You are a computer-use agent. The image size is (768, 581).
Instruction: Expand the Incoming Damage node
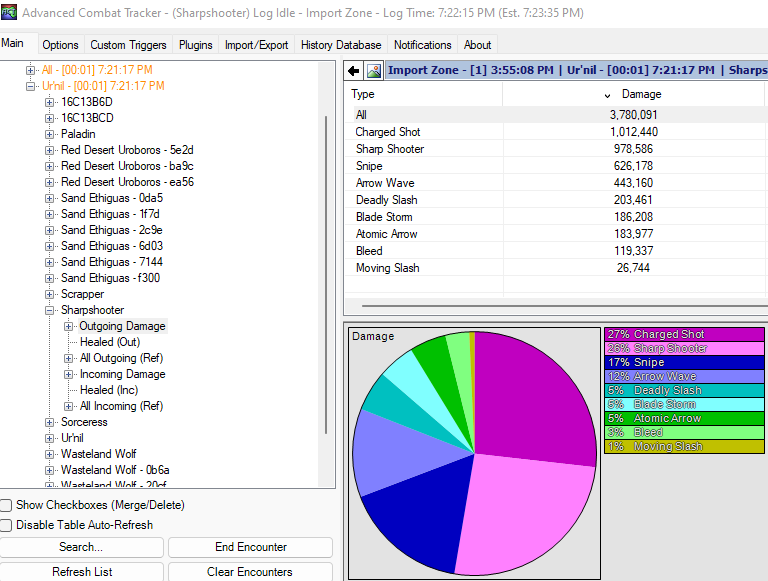click(69, 374)
